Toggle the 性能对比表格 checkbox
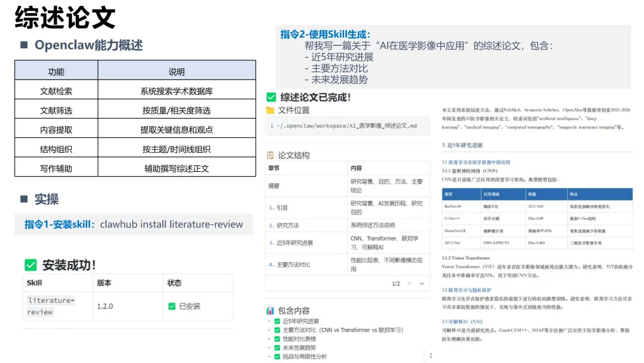This screenshot has height=363, width=644. tap(277, 339)
